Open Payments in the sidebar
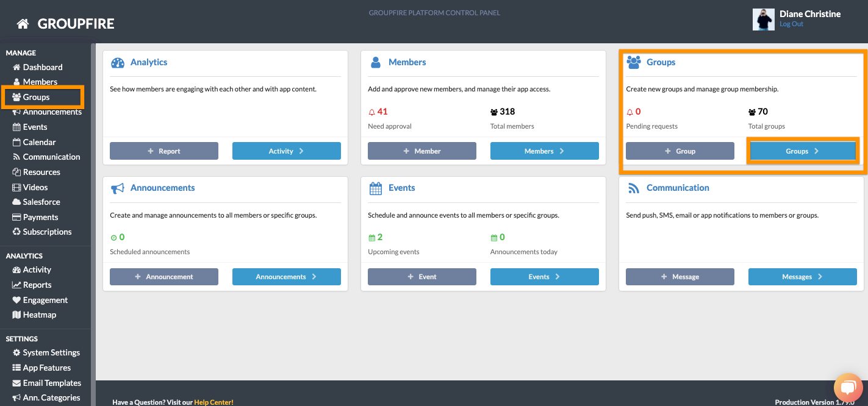Viewport: 868px width, 406px height. [35, 217]
